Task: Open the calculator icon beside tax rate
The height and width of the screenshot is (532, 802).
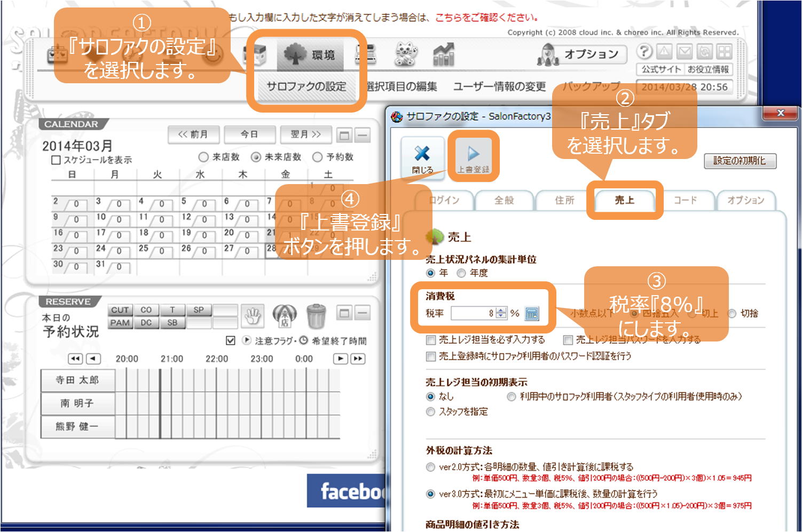Action: coord(532,313)
